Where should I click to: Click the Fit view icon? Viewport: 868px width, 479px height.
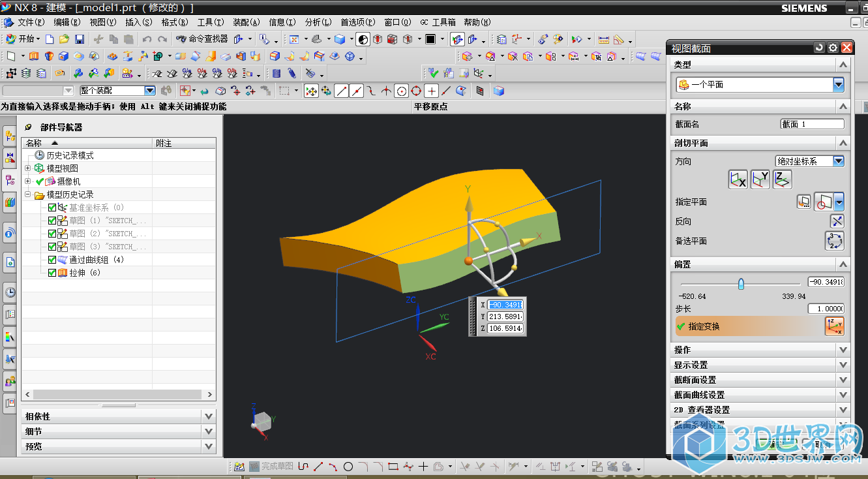[293, 39]
